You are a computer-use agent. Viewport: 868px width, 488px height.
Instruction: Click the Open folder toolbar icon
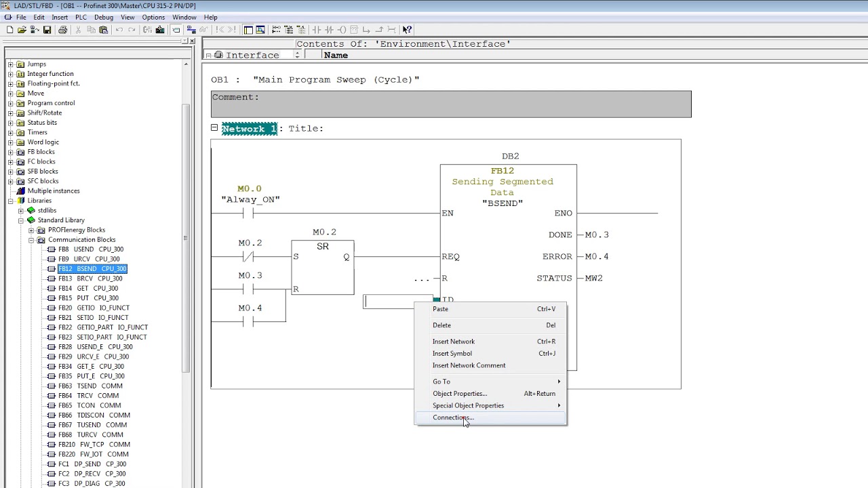[x=22, y=30]
